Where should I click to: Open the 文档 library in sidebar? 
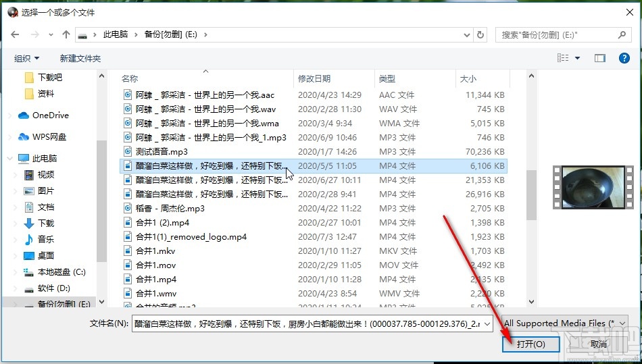(39, 207)
